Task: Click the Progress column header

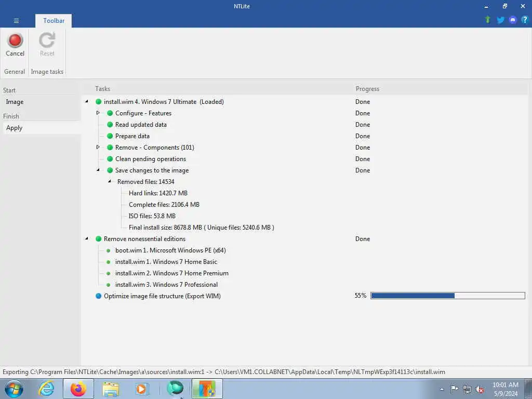Action: [367, 88]
